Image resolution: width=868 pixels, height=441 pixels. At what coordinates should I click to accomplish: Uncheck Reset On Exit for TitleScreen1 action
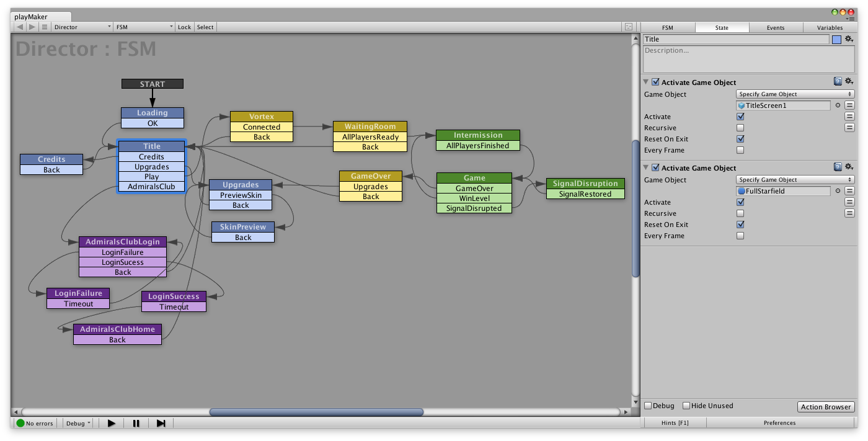point(740,139)
